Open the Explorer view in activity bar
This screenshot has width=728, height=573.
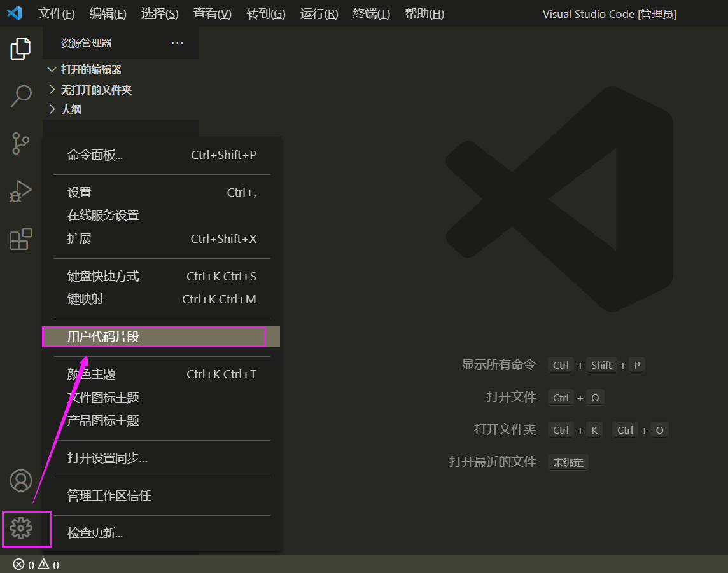coord(20,48)
